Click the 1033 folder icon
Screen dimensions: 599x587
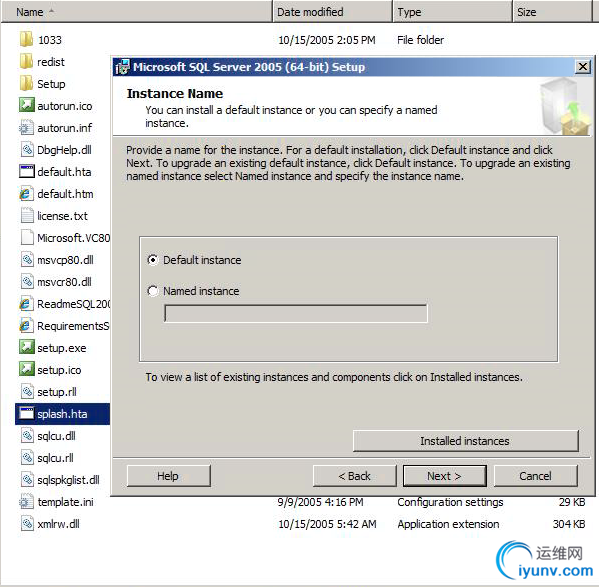coord(26,39)
